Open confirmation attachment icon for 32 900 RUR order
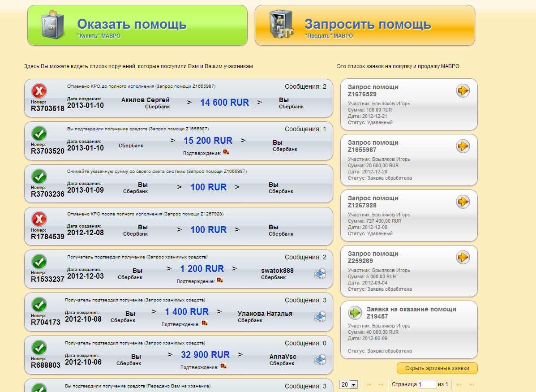536x392 pixels. (x=223, y=366)
